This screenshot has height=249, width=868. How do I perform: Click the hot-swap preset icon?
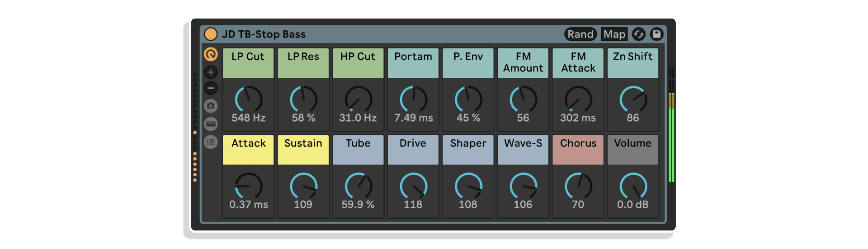[638, 34]
